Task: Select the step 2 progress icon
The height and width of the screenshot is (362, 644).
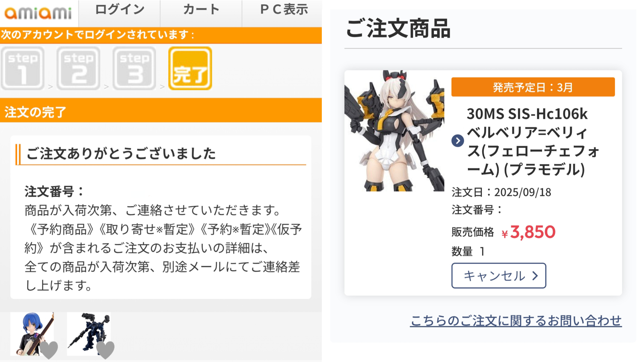Action: click(78, 68)
